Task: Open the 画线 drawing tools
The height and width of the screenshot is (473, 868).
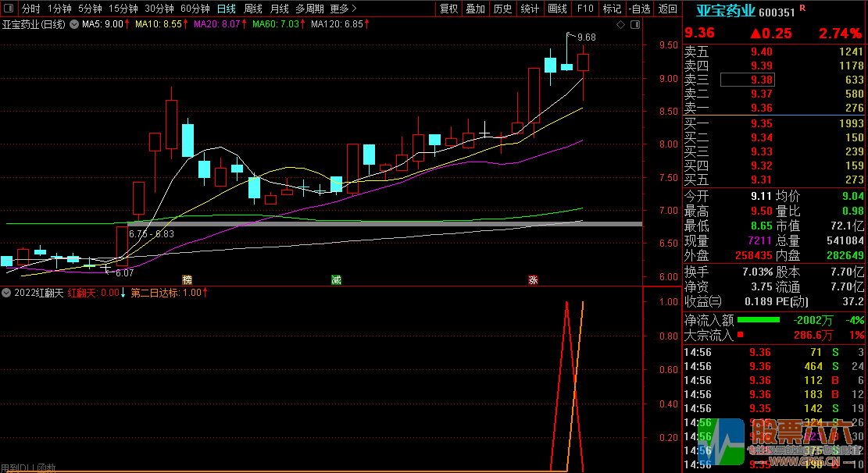Action: click(557, 9)
